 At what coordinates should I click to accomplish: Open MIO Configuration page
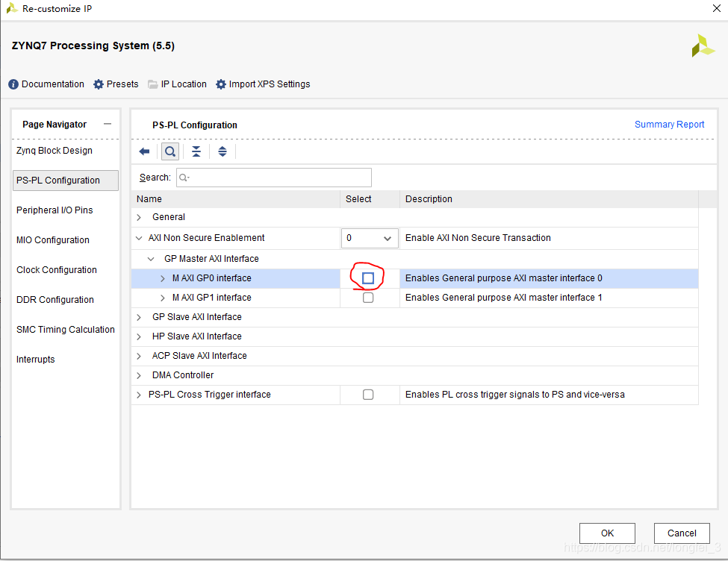[x=53, y=240]
